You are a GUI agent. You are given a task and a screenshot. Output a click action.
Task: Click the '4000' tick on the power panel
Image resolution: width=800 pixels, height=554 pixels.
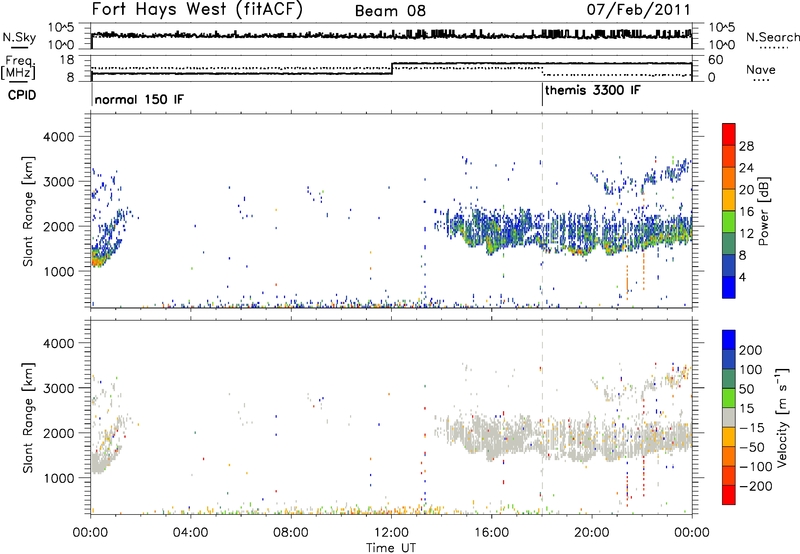[x=58, y=137]
